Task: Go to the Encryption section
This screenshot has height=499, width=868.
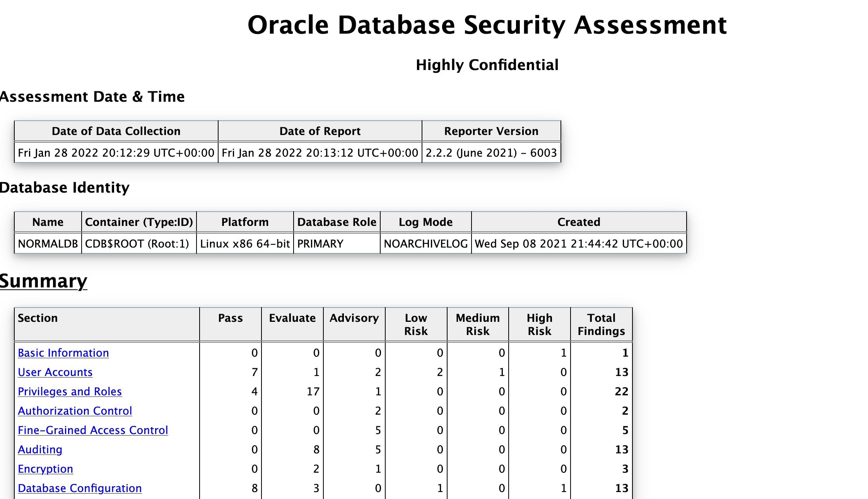Action: point(46,469)
